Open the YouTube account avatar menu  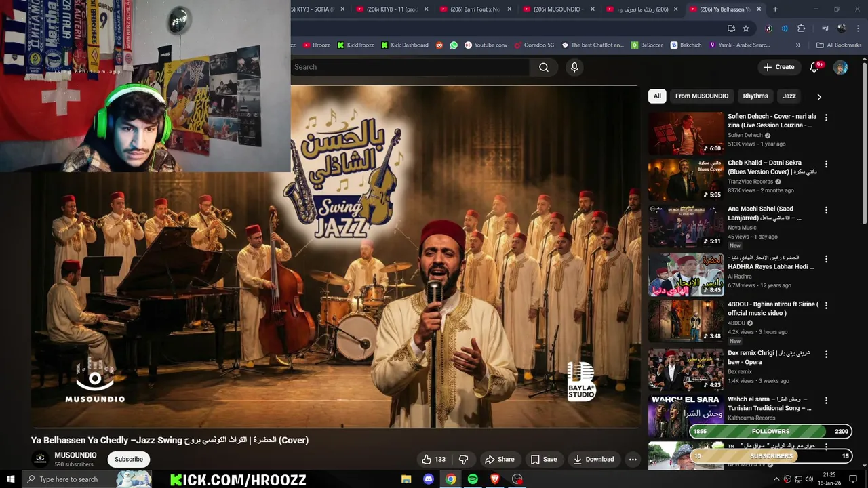point(840,67)
